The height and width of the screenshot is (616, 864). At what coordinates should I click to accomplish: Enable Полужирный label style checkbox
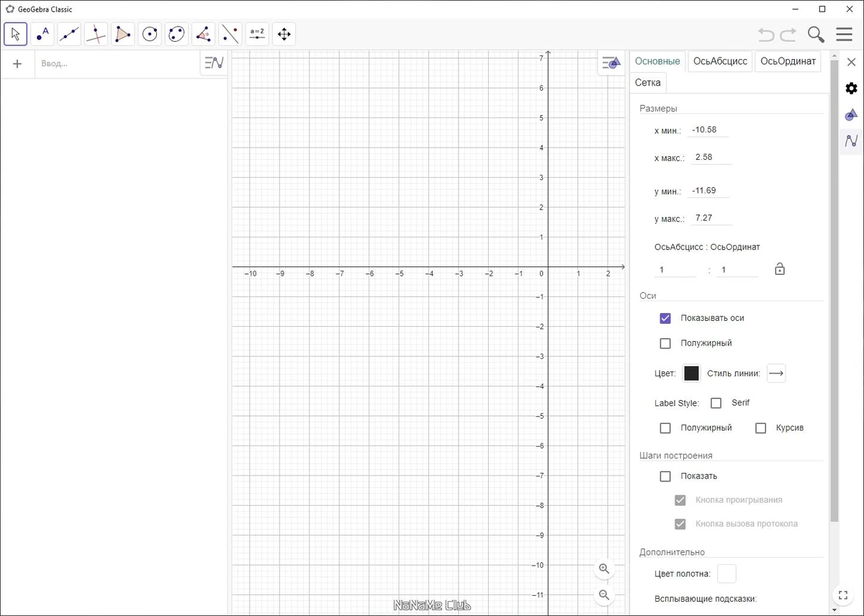(x=665, y=428)
